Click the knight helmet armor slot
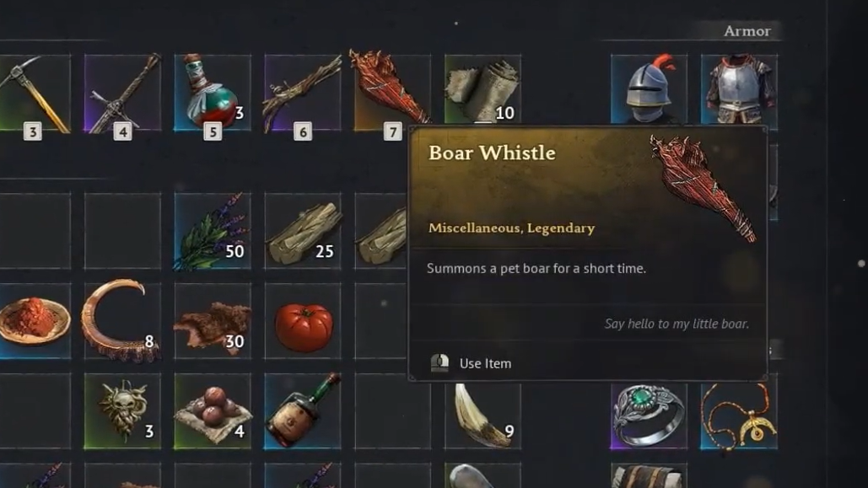868x488 pixels. tap(649, 89)
